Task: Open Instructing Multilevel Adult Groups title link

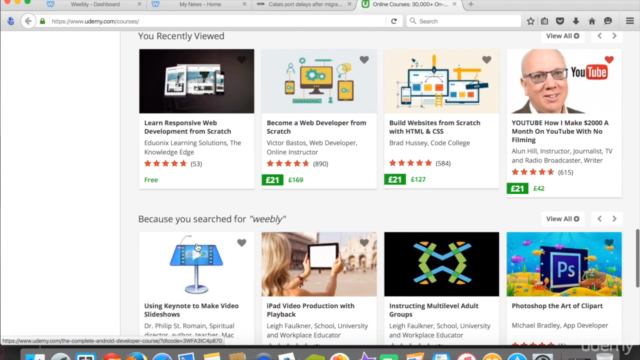Action: click(x=433, y=310)
